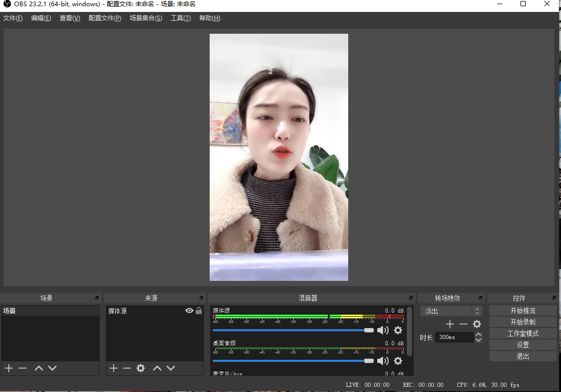Undock the 混音器 panel via its corner icon

[411, 298]
